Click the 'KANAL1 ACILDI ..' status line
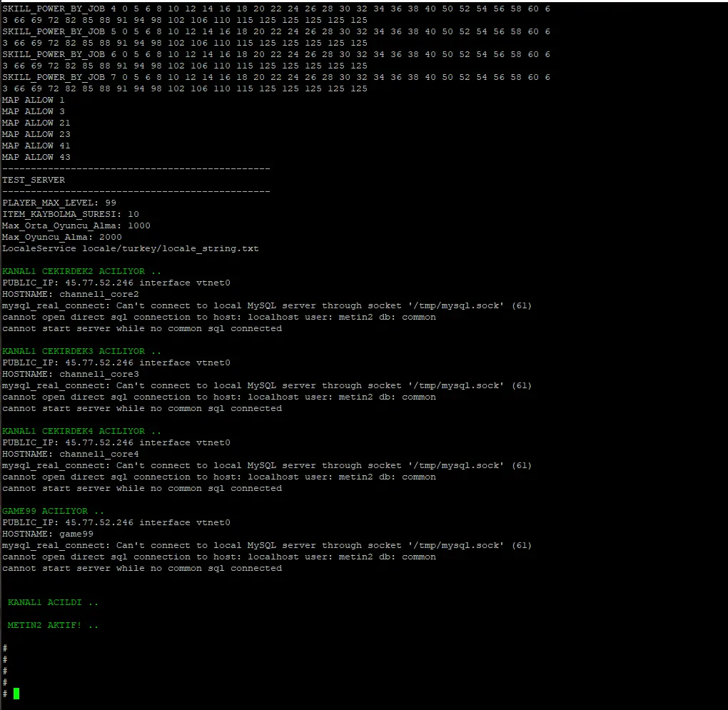The width and height of the screenshot is (728, 710). point(53,602)
